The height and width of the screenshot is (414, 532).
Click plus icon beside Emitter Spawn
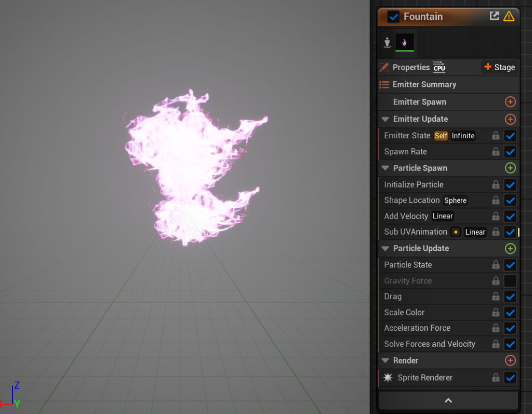(x=510, y=102)
